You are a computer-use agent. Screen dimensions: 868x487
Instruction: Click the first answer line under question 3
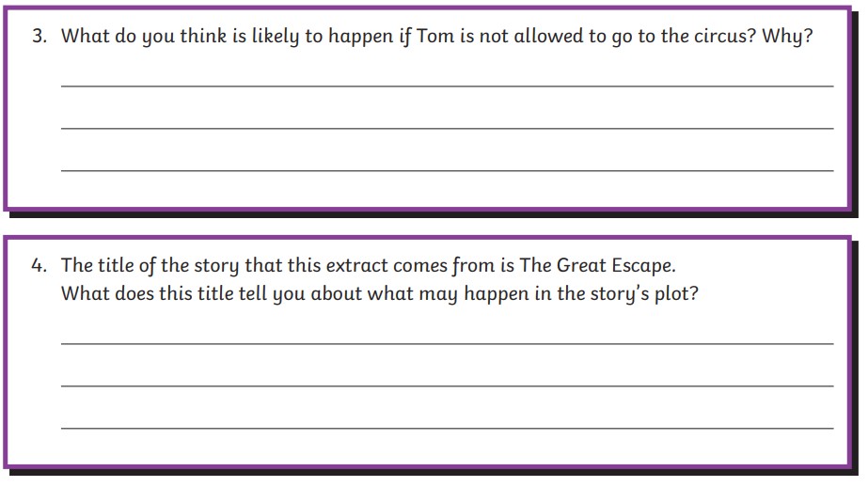click(447, 84)
